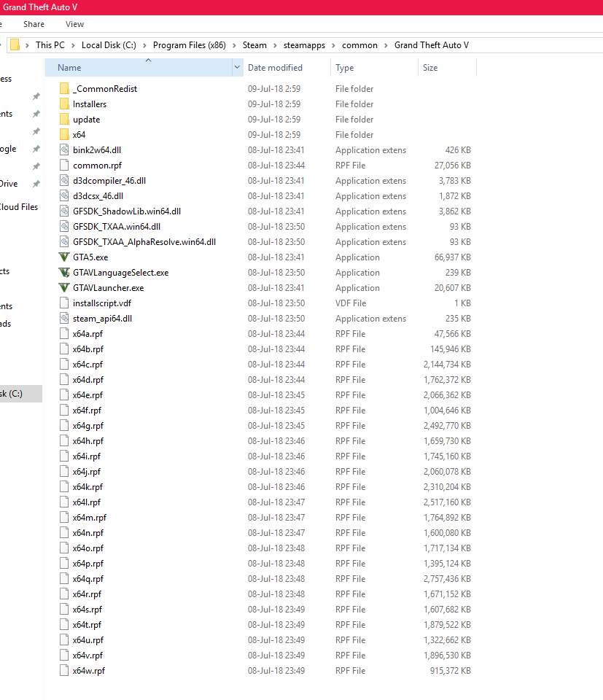This screenshot has height=700, width=603.
Task: Click the GFSDK_TXAA.win64.dll file icon
Action: [64, 227]
